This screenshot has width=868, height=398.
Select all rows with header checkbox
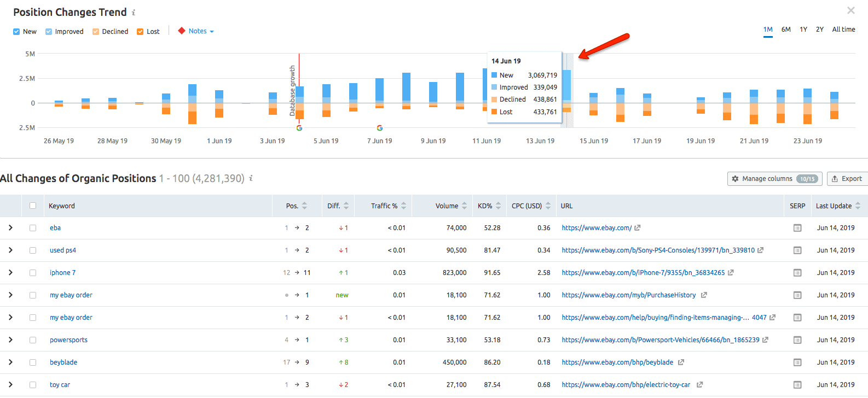pos(33,206)
